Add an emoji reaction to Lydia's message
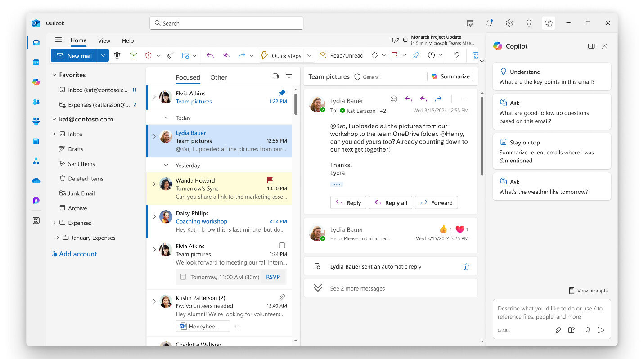Screen dimensions: 644x359 394,99
